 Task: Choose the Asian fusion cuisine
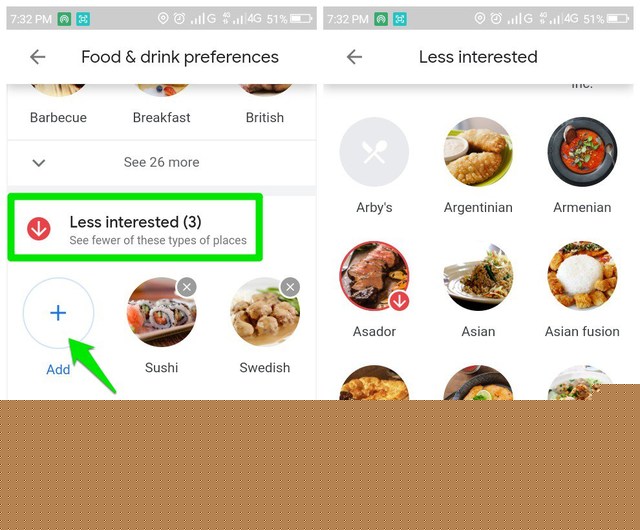click(x=582, y=276)
